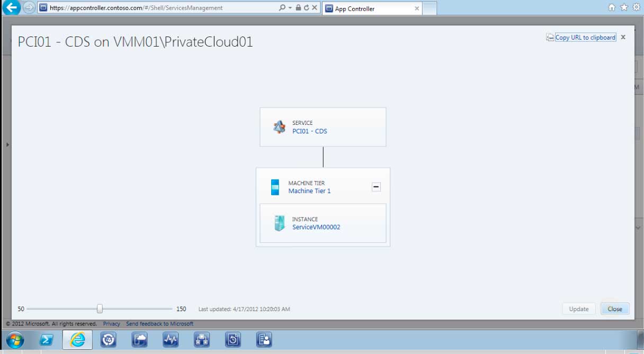644x354 pixels.
Task: Click the Close button in the dialog
Action: point(615,309)
